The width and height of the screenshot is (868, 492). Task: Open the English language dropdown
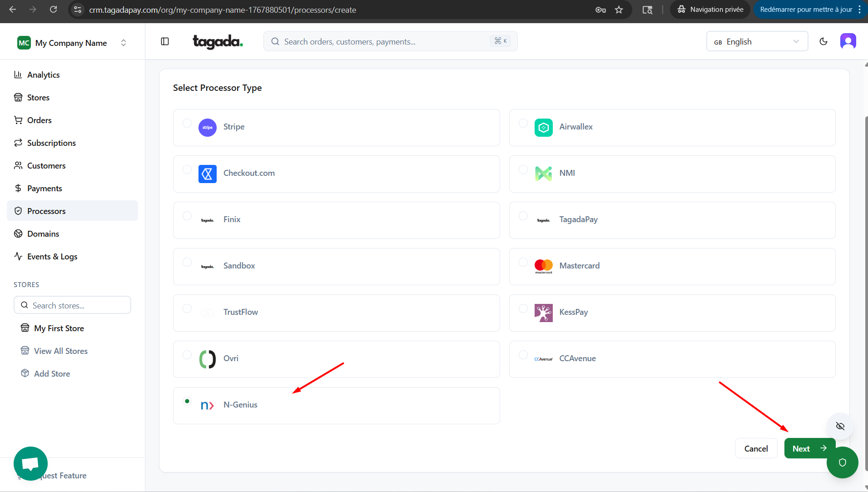click(x=757, y=42)
